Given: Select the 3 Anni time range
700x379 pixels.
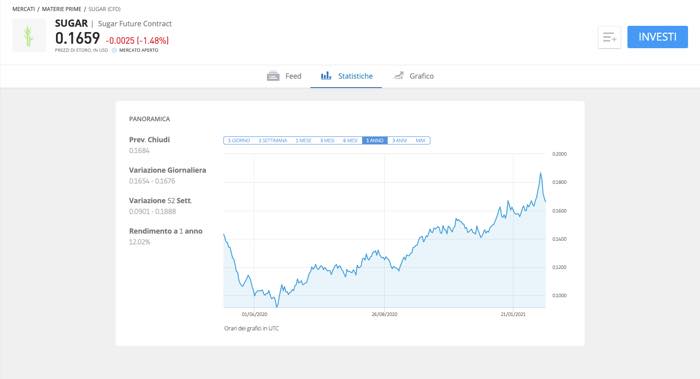Looking at the screenshot, I should pos(399,141).
